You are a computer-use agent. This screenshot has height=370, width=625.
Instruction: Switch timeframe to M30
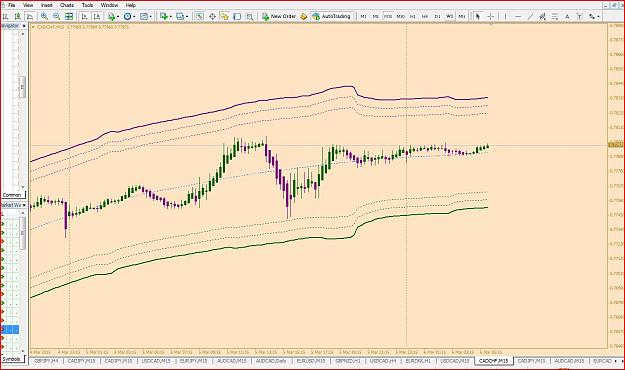point(401,16)
